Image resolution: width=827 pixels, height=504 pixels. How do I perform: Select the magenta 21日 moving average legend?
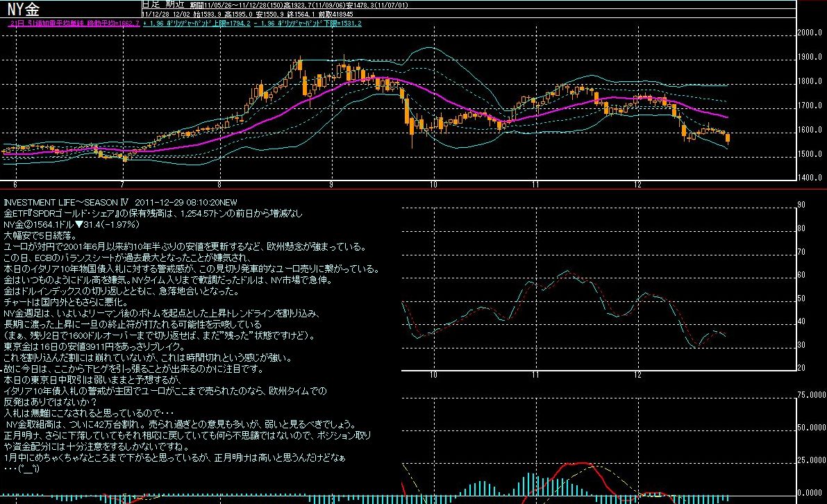point(74,23)
